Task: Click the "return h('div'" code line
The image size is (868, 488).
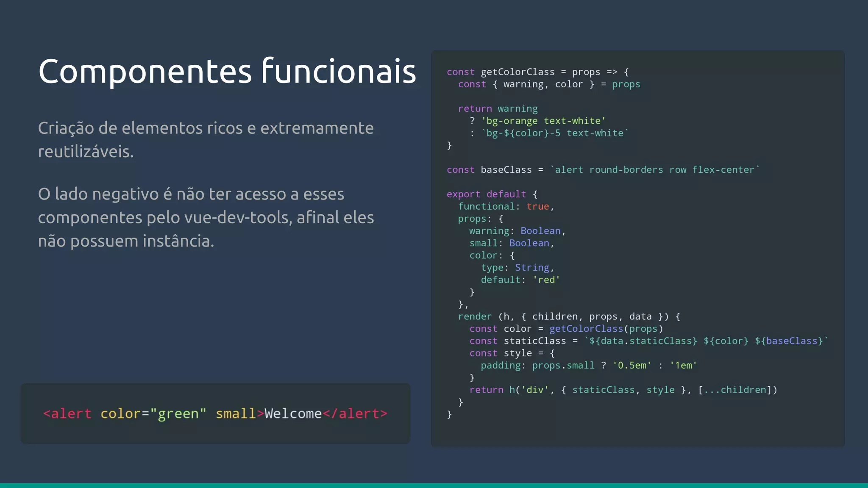Action: tap(623, 390)
